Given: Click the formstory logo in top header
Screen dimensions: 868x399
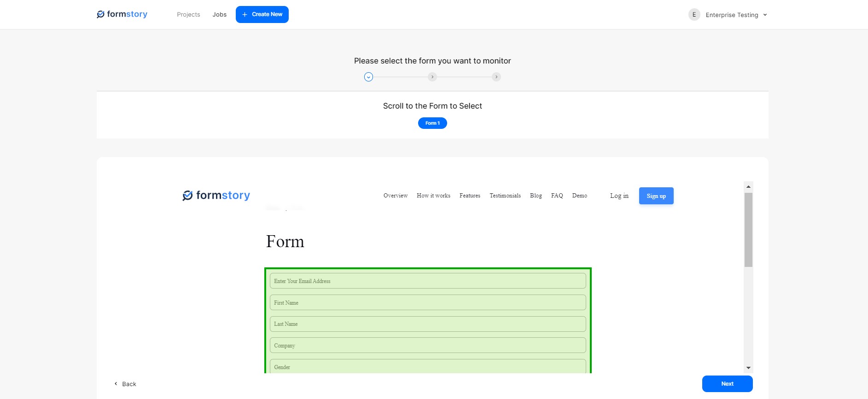Looking at the screenshot, I should (x=122, y=14).
